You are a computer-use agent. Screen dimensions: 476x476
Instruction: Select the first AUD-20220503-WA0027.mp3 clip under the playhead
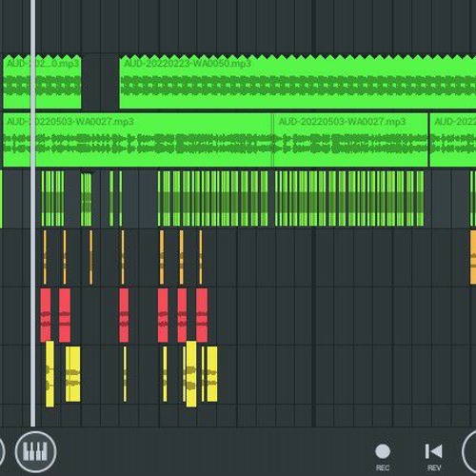pyautogui.click(x=137, y=140)
